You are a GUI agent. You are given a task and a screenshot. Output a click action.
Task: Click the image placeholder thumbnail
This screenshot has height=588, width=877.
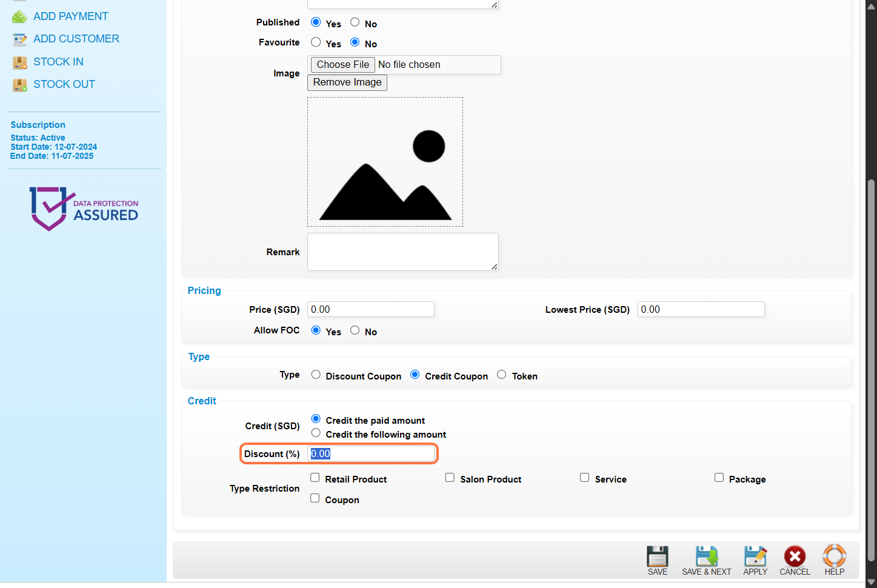point(385,162)
